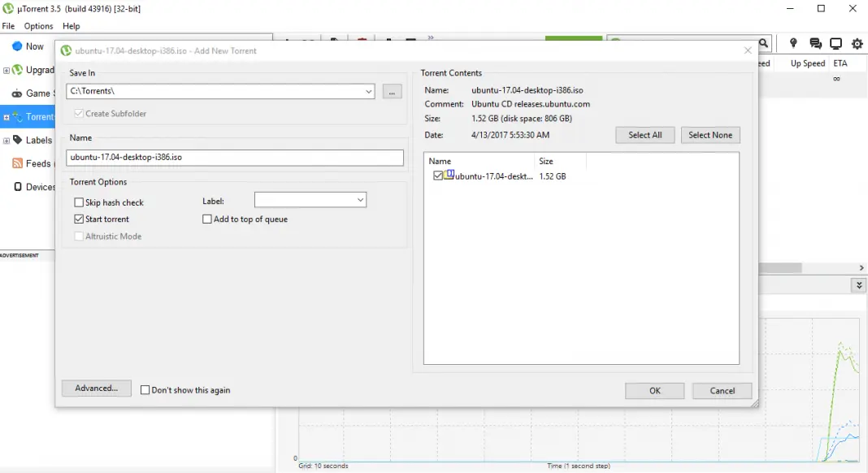Close the Add New Torrent dialog
This screenshot has height=473, width=868.
coord(748,50)
